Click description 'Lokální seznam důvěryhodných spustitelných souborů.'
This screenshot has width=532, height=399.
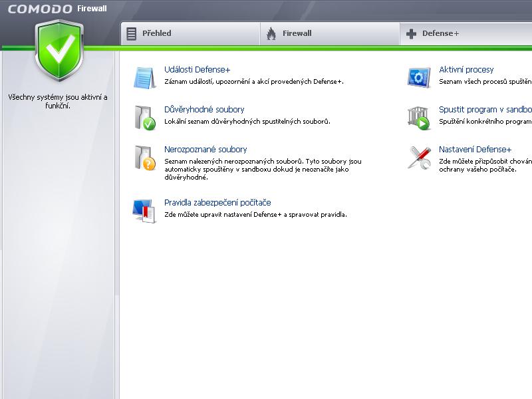[x=247, y=122]
